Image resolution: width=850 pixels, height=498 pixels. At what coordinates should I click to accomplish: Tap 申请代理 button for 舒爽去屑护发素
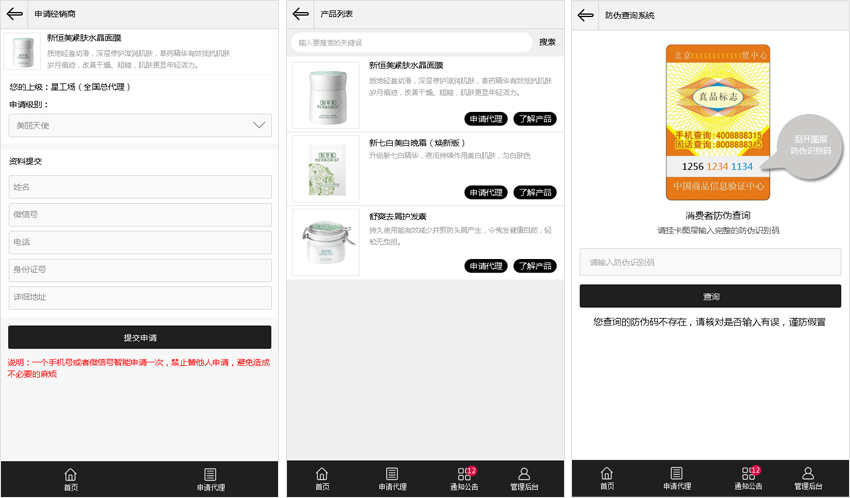point(486,266)
